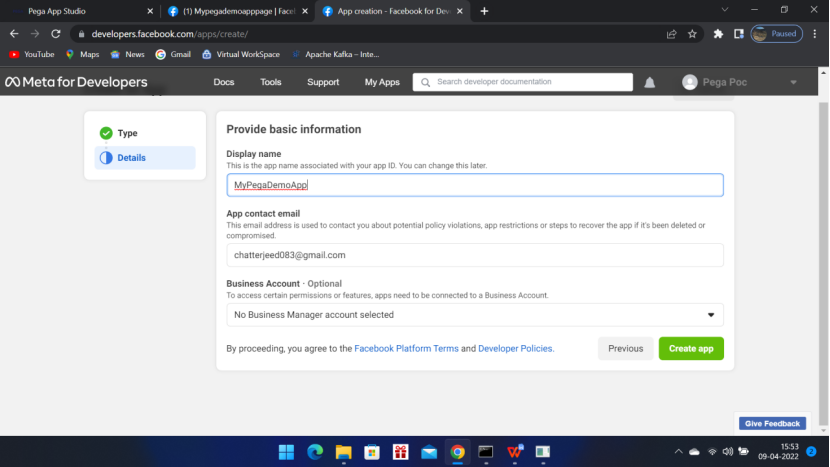Open the Mail app from taskbar

429,452
